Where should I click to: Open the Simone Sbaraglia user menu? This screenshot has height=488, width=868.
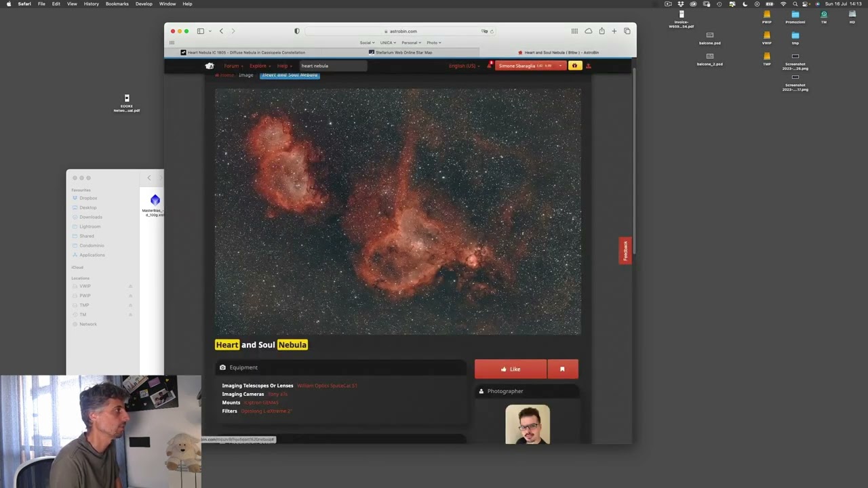[530, 66]
